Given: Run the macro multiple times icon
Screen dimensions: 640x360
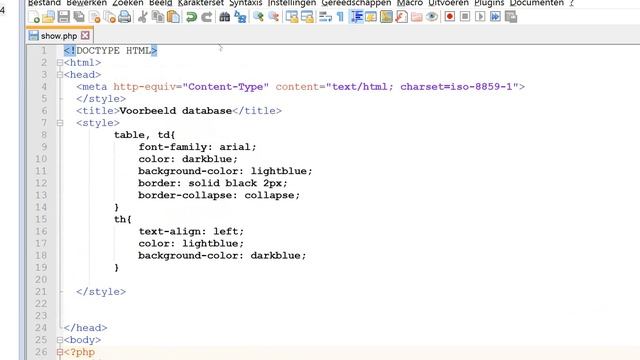Looking at the screenshot, I should point(496,17).
